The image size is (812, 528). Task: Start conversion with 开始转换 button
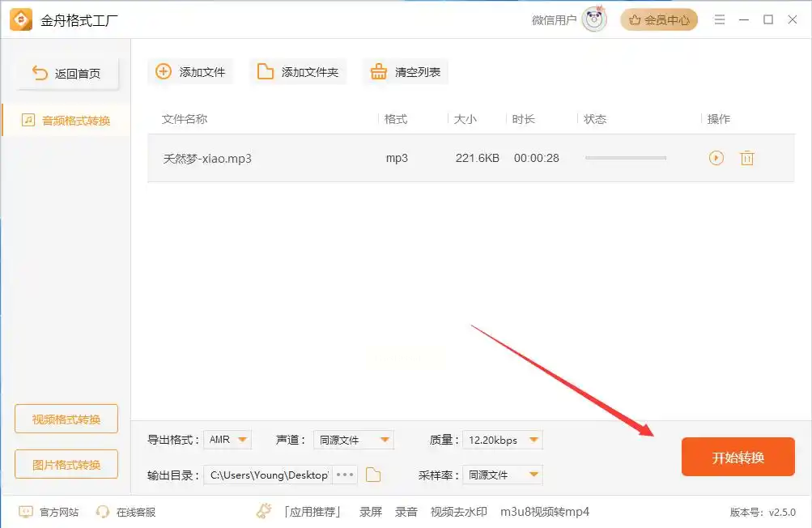click(738, 457)
